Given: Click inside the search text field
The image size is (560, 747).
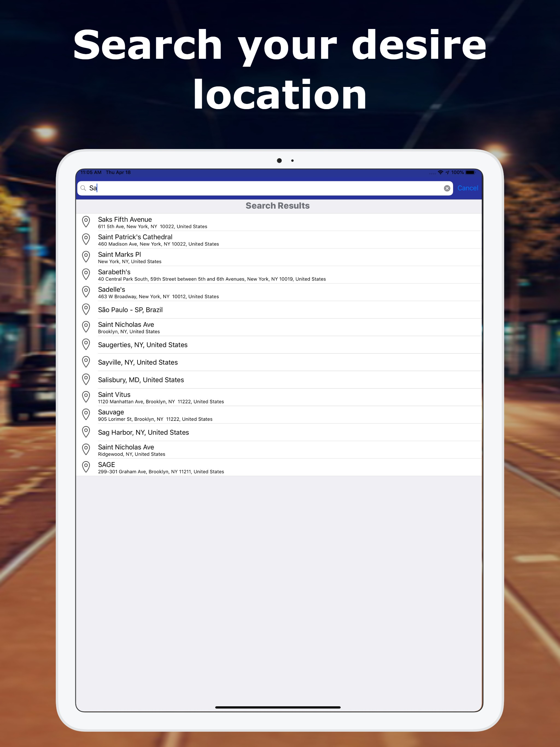Looking at the screenshot, I should [263, 188].
